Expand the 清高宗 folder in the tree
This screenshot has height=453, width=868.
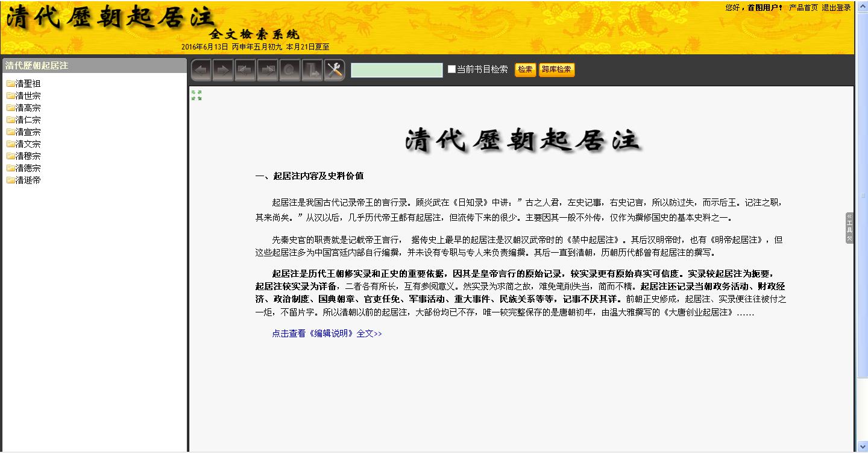[28, 108]
